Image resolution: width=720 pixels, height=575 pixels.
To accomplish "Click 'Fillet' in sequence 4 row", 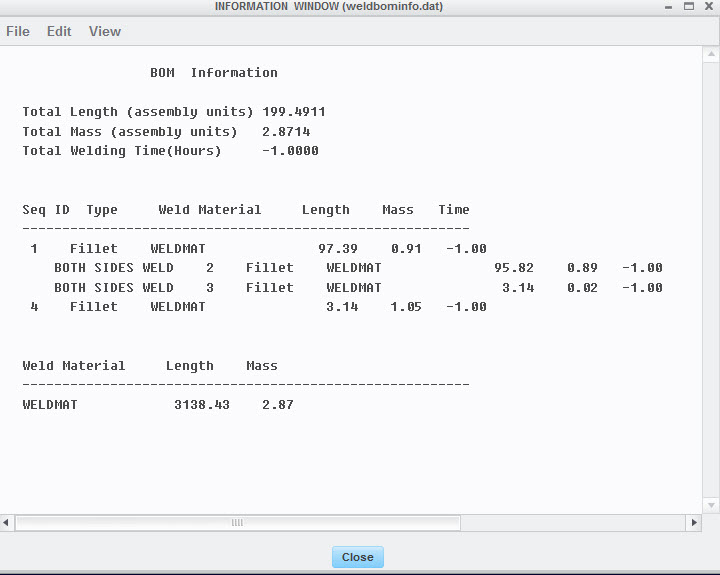I will click(x=94, y=307).
